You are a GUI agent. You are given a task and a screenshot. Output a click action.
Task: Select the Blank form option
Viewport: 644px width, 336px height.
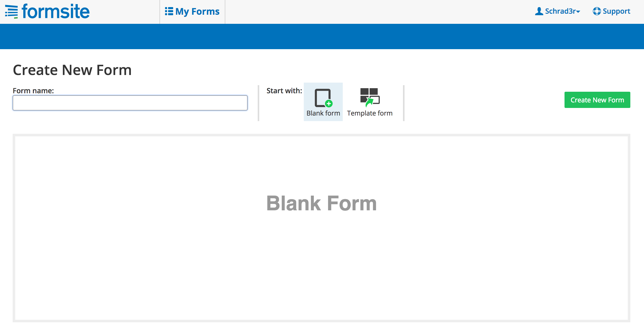pyautogui.click(x=323, y=102)
